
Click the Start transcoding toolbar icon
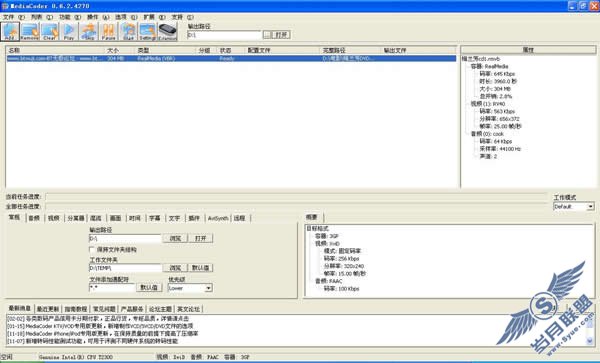tap(128, 31)
